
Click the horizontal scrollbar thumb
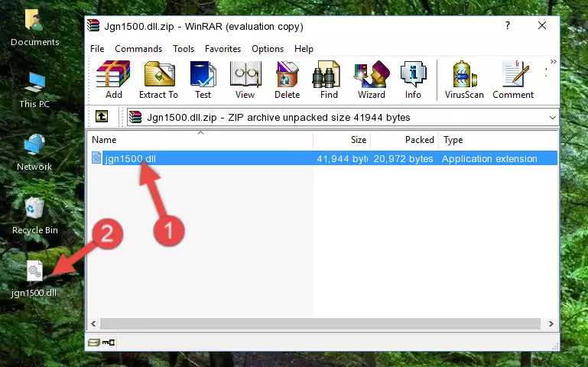[x=320, y=323]
